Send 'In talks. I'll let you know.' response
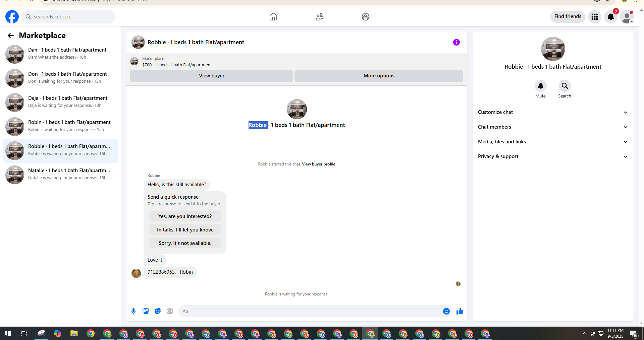644x340 pixels. click(185, 230)
